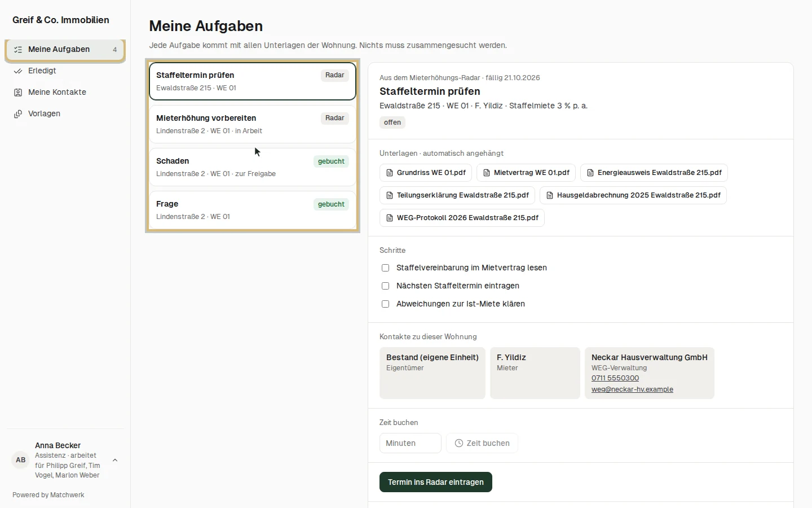Open the Bestand (eigene Einheit) contact card
812x508 pixels.
[433, 373]
